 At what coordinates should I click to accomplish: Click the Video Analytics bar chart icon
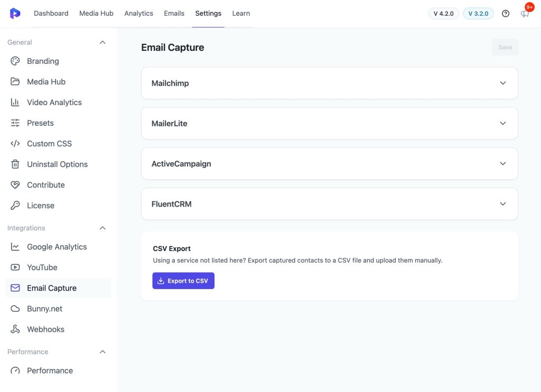[x=15, y=102]
